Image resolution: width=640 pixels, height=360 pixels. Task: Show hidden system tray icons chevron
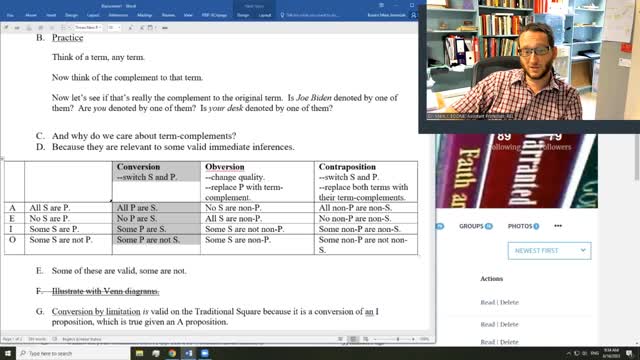(x=568, y=353)
